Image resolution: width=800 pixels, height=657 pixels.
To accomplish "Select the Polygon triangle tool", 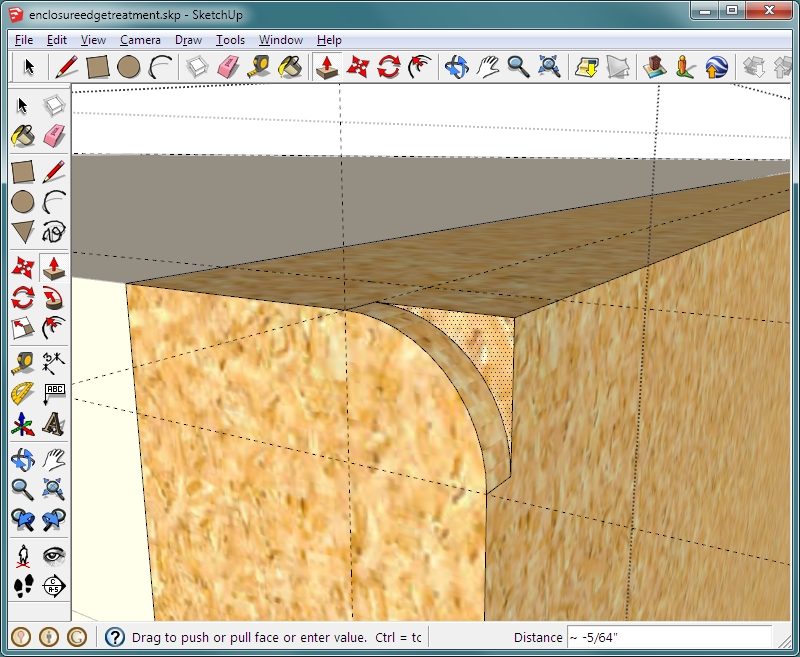I will click(22, 232).
